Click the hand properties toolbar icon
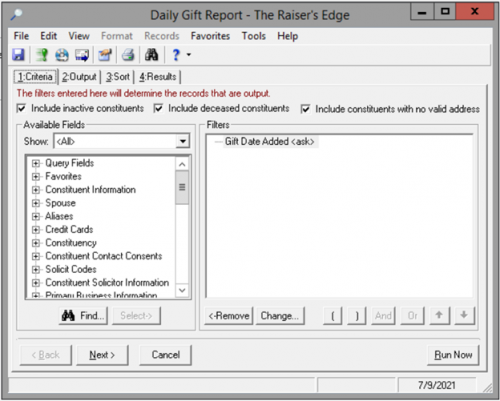 point(105,55)
